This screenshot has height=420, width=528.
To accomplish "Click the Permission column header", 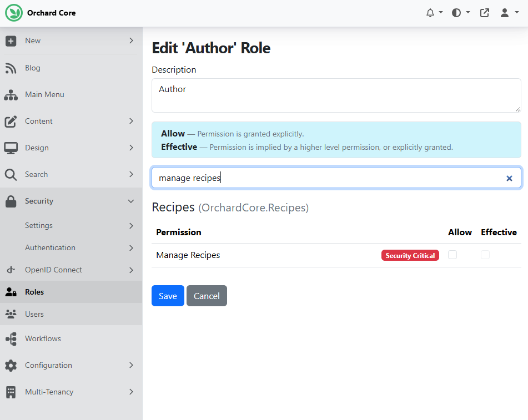I will 179,232.
